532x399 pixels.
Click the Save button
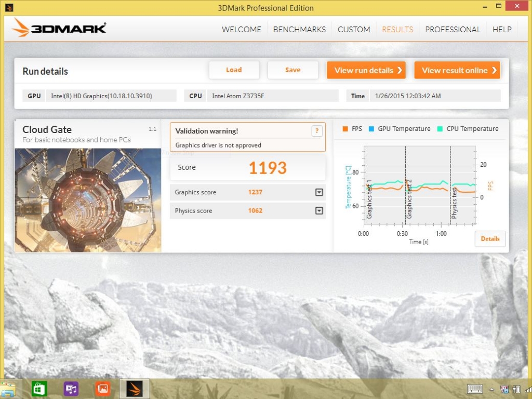[x=292, y=70]
